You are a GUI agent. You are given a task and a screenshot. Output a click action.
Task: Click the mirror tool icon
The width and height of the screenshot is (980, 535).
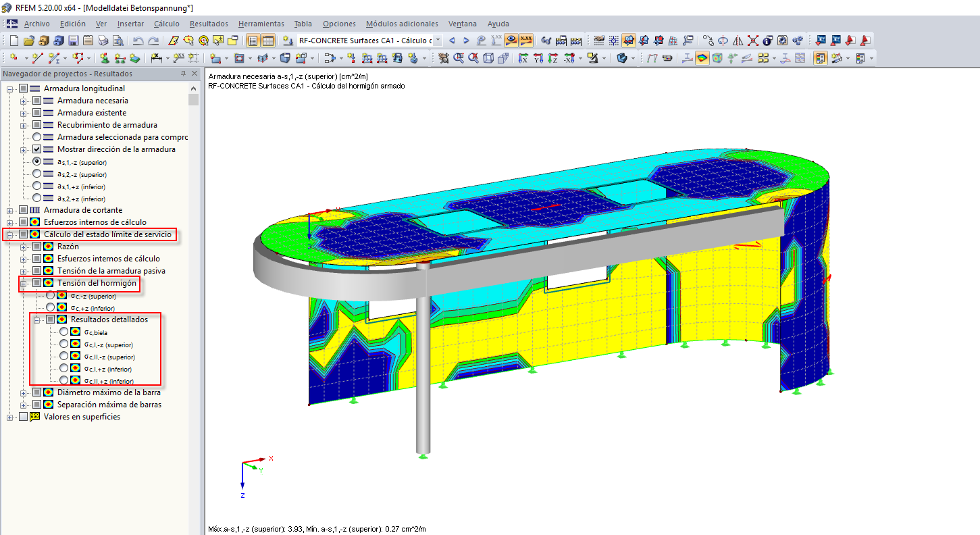(x=738, y=41)
